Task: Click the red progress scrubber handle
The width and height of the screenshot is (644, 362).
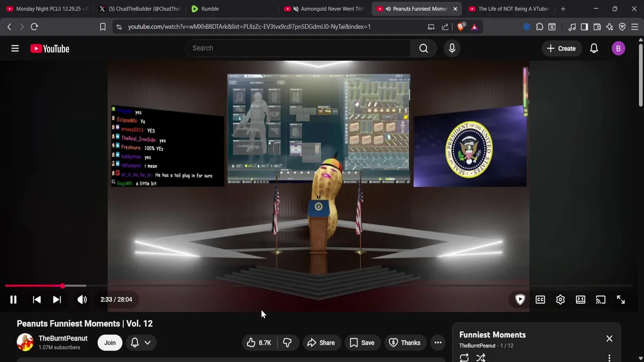Action: point(62,286)
